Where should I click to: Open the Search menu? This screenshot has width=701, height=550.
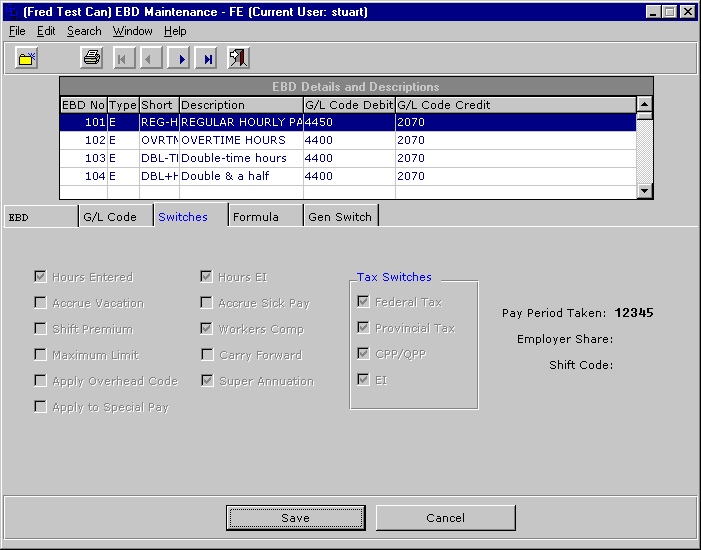(84, 31)
